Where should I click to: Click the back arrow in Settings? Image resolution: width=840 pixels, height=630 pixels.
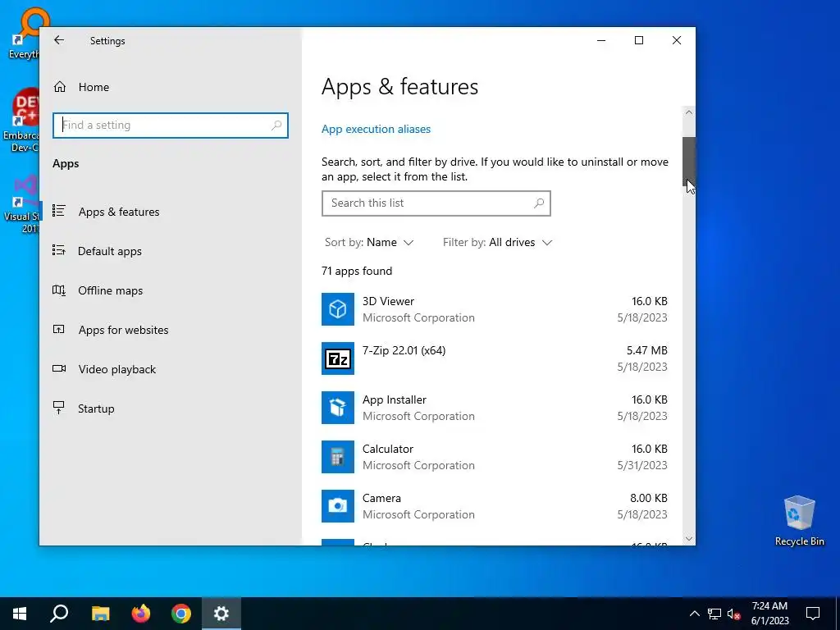tap(59, 40)
